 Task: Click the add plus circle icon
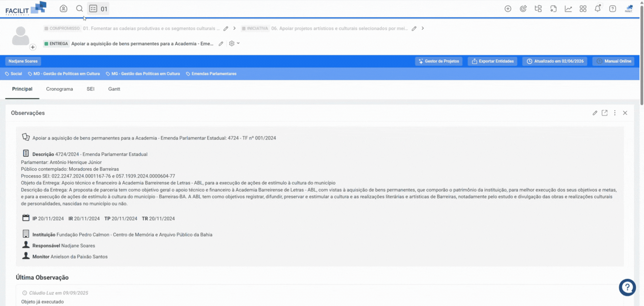tap(508, 9)
